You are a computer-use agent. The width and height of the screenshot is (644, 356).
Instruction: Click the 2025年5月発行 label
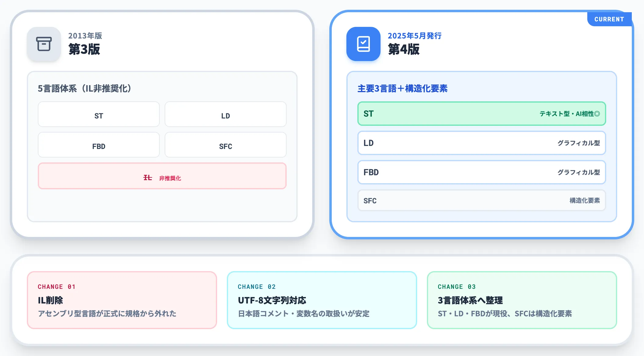pyautogui.click(x=415, y=36)
